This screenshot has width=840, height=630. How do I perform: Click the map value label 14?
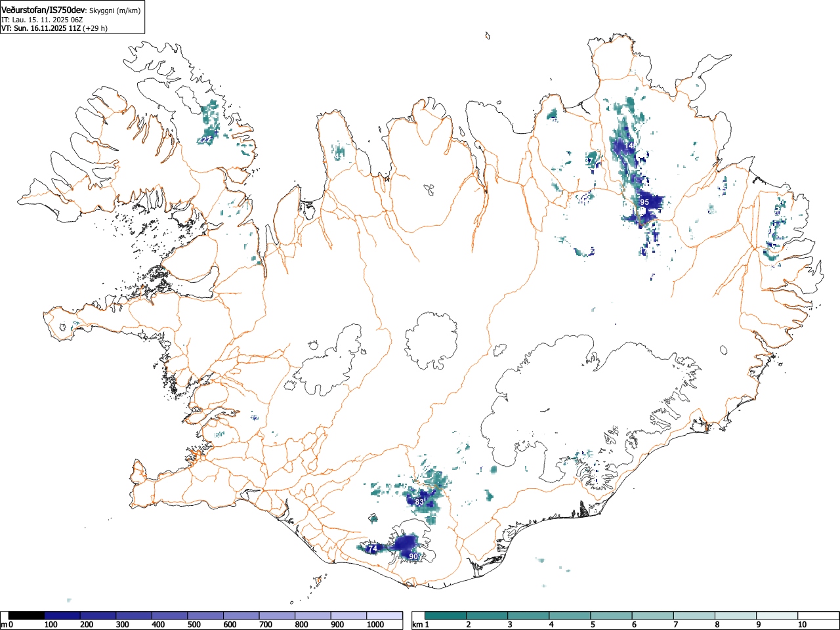629,145
